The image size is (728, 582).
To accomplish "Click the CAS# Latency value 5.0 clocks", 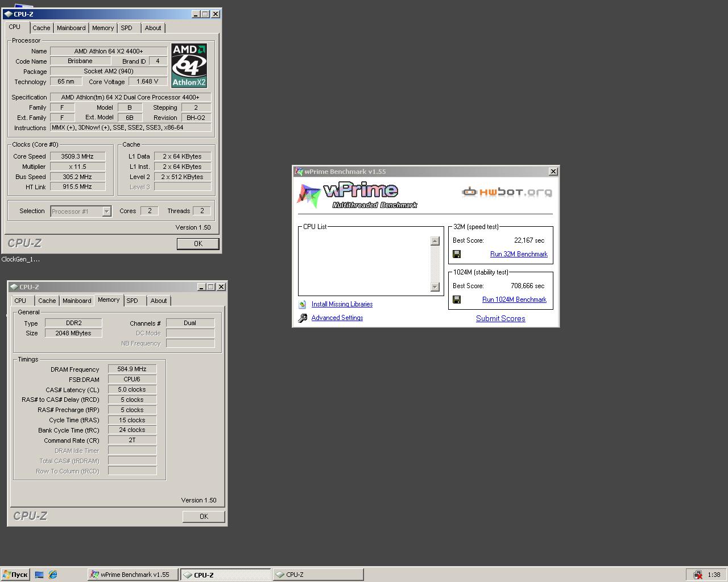I will point(132,389).
